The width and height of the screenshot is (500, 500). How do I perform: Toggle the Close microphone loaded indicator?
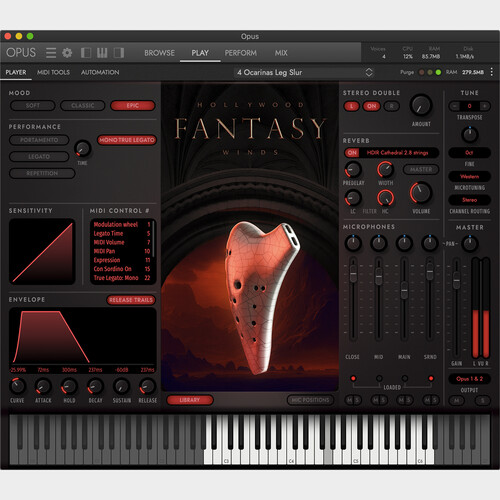(x=353, y=378)
